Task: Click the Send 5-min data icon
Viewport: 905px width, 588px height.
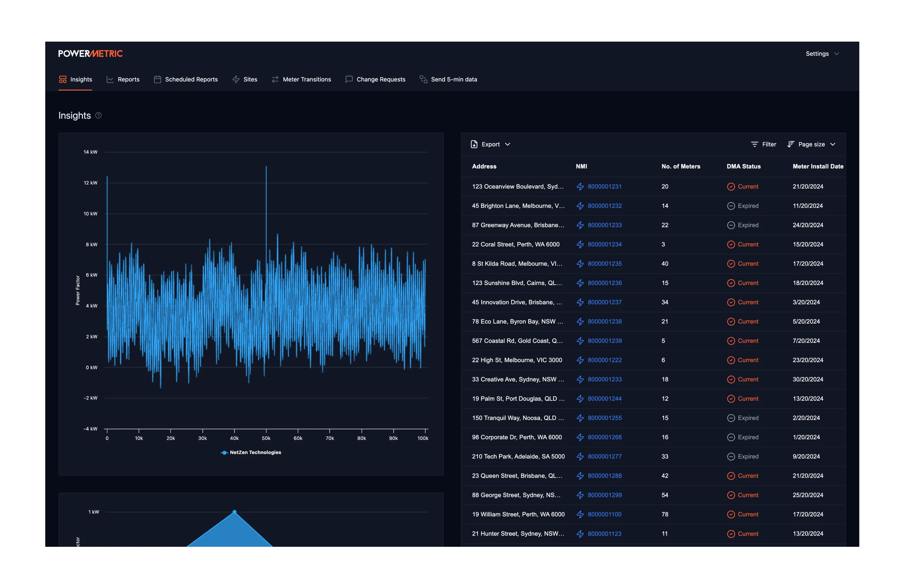Action: (423, 79)
